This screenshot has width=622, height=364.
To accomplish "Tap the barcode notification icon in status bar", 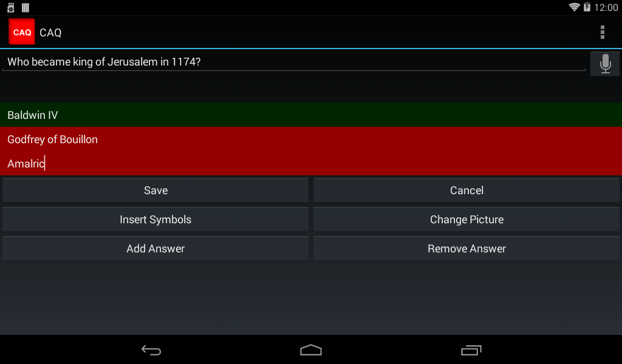I will (26, 7).
